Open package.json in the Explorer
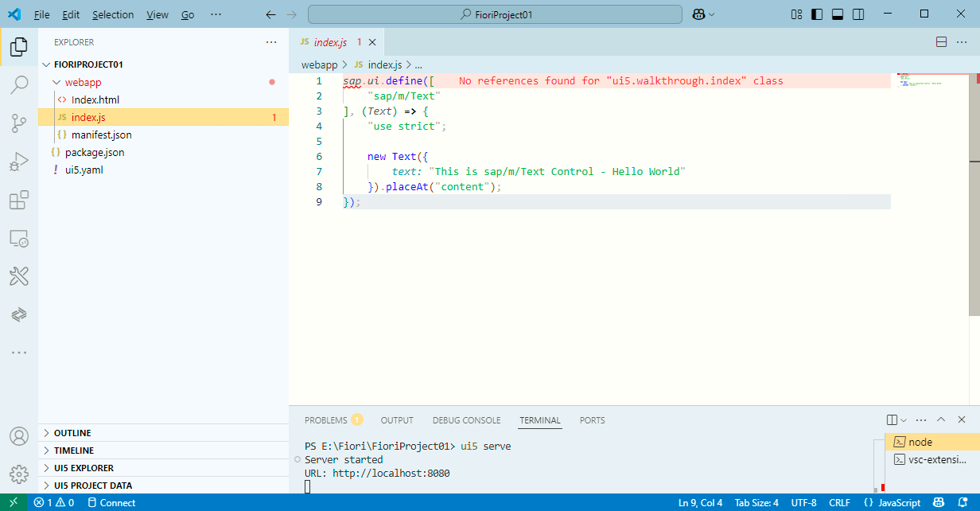Screen dimensions: 980x511 click(163, 152)
